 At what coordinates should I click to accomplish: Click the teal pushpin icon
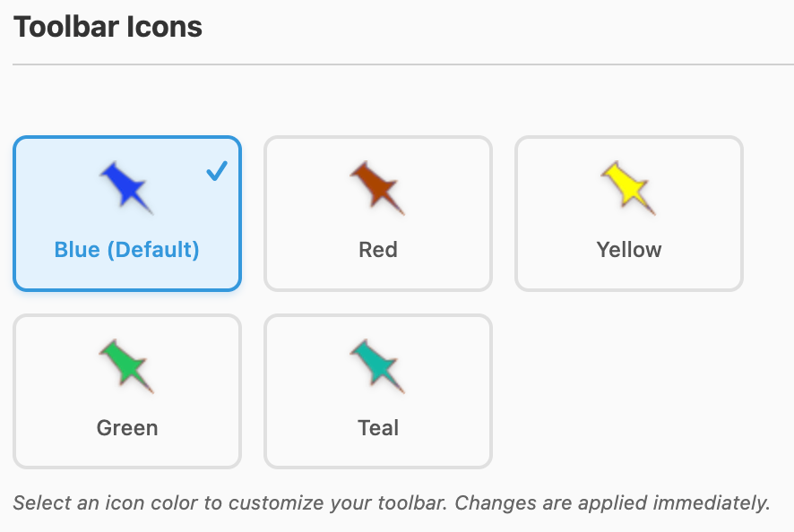pos(376,365)
